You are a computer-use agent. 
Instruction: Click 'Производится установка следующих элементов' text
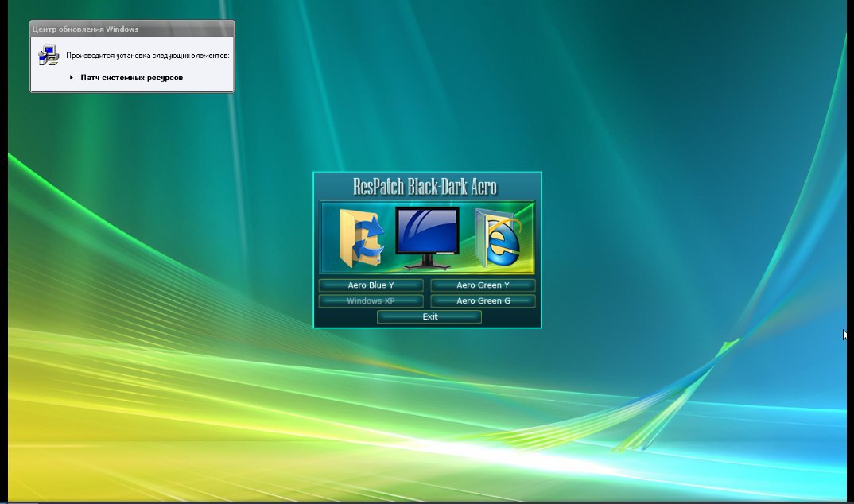(148, 56)
